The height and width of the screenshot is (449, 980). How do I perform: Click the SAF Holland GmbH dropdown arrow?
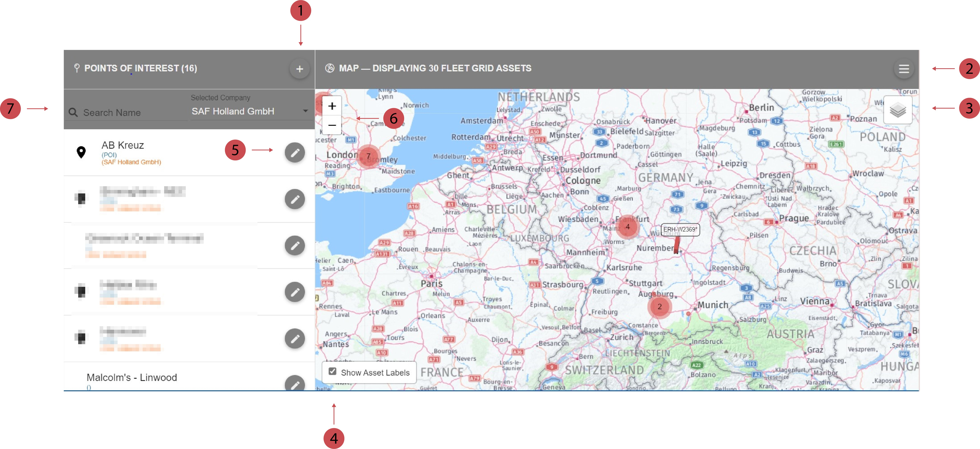(305, 111)
